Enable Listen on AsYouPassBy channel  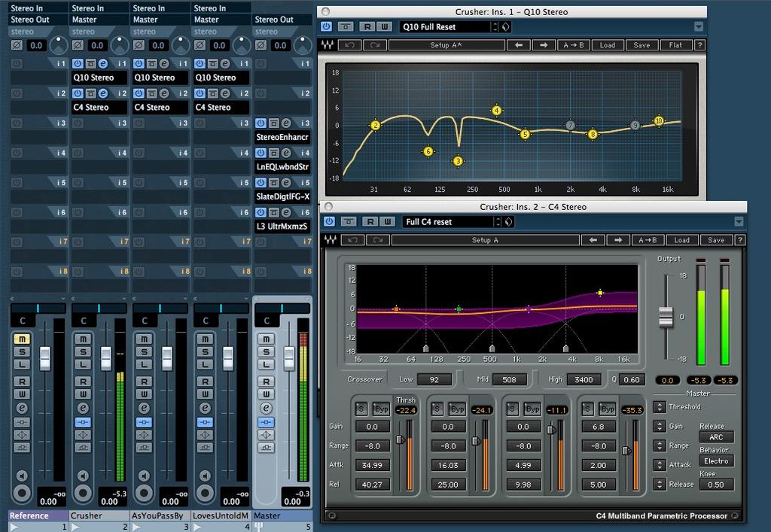point(144,364)
